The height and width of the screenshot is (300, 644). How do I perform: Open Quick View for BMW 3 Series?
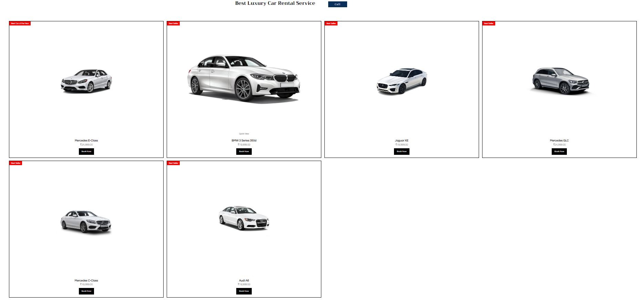pos(244,134)
